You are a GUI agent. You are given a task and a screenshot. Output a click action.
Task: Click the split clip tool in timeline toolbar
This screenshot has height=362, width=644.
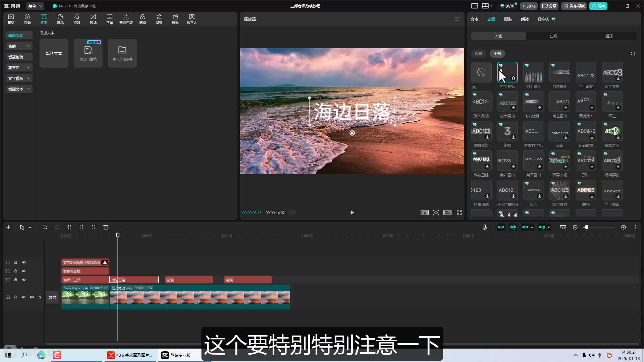pyautogui.click(x=69, y=227)
